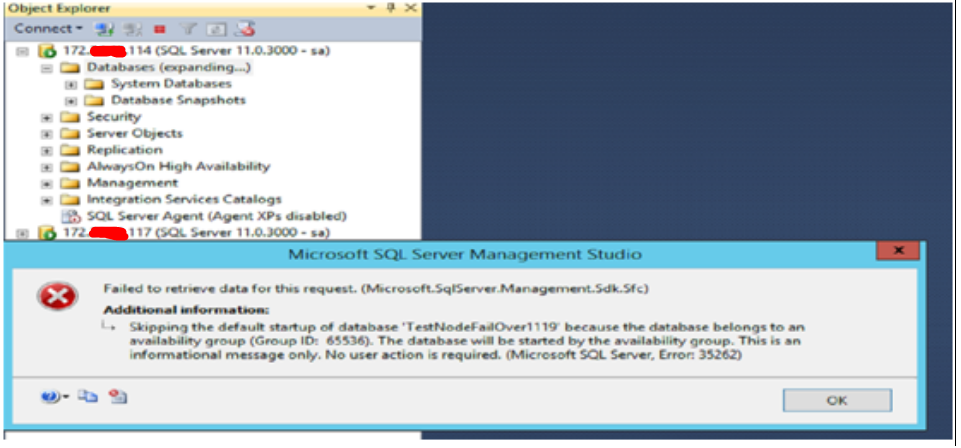The width and height of the screenshot is (961, 448).
Task: Close the Microsoft SQL Server Management Studio dialog
Action: click(x=898, y=251)
